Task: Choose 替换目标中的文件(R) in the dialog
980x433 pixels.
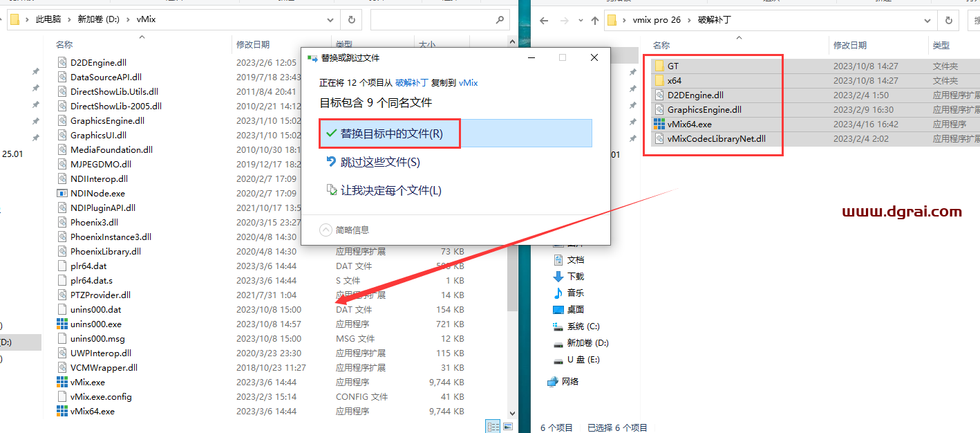Action: pos(455,133)
